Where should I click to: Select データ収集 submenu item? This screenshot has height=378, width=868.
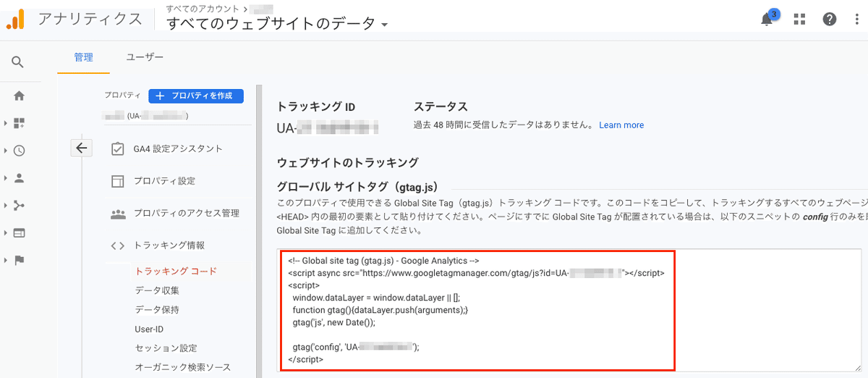pyautogui.click(x=157, y=290)
